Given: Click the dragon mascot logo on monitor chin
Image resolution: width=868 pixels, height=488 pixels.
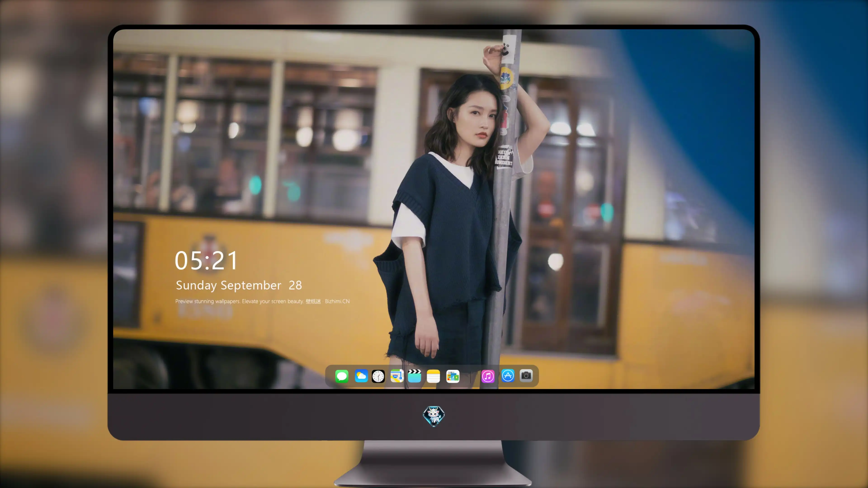Looking at the screenshot, I should pyautogui.click(x=434, y=416).
